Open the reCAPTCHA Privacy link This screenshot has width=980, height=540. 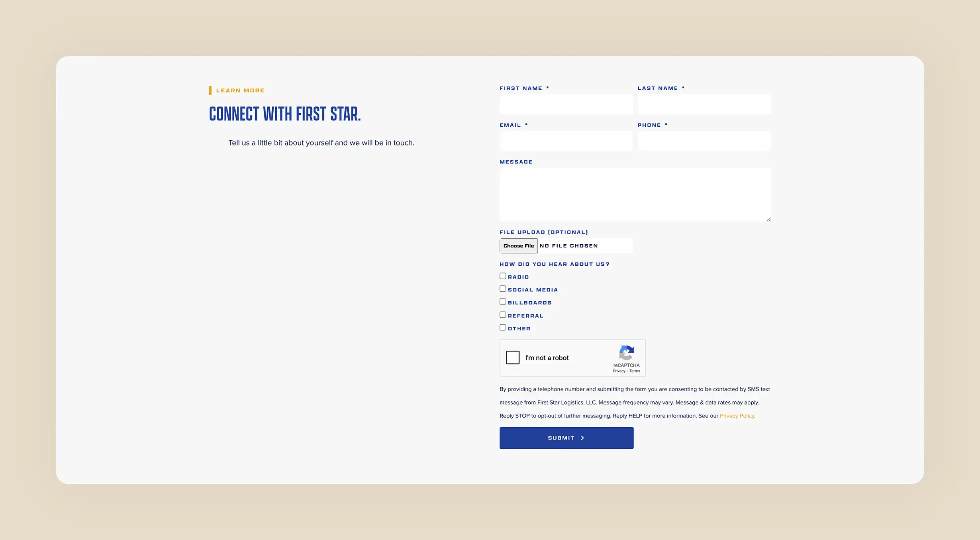click(619, 371)
